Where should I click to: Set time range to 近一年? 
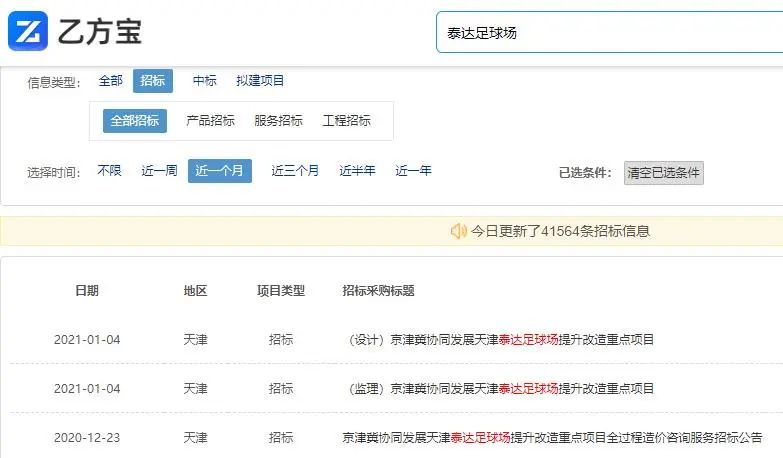click(413, 171)
